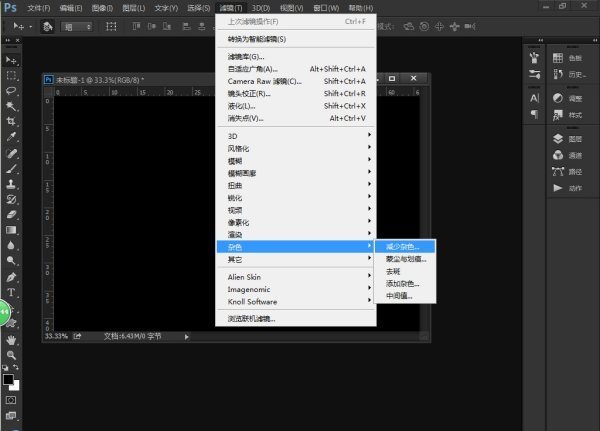Expand the 风格化 filter submenu
This screenshot has width=600, height=431.
(x=295, y=148)
